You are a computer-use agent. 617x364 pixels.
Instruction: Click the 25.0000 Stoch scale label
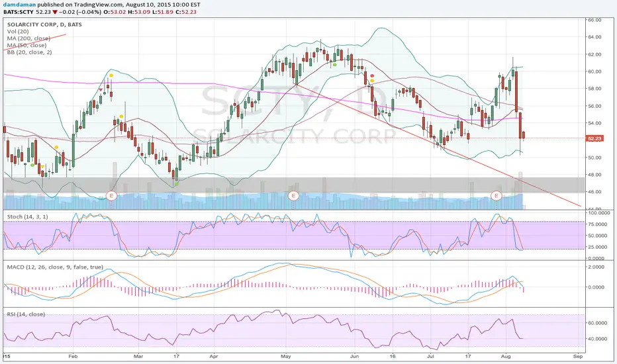pos(598,247)
